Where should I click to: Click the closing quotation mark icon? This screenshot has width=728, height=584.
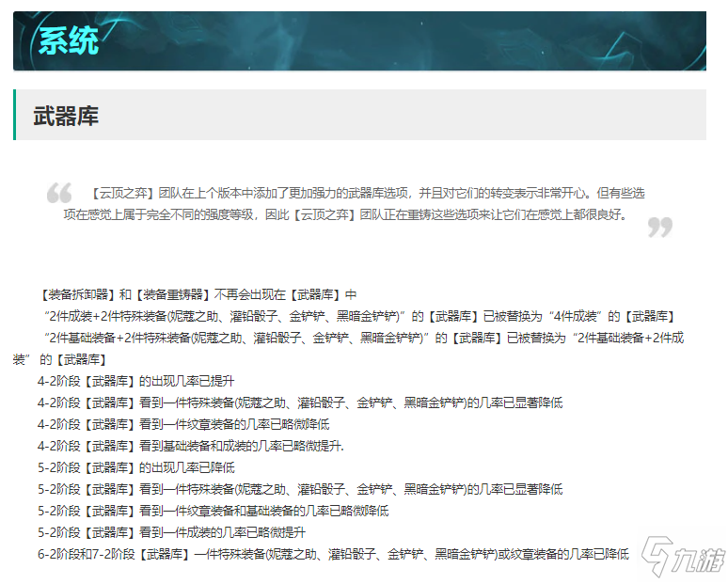coord(660,227)
